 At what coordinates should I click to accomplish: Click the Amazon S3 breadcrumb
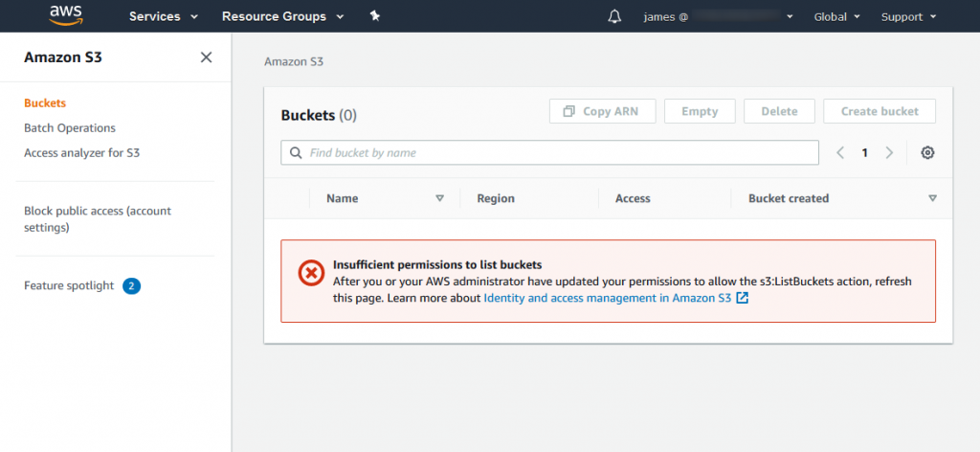point(294,62)
